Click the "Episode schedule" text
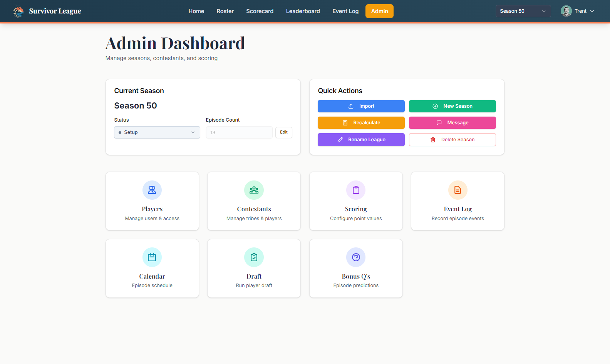This screenshot has width=610, height=364. (x=152, y=286)
